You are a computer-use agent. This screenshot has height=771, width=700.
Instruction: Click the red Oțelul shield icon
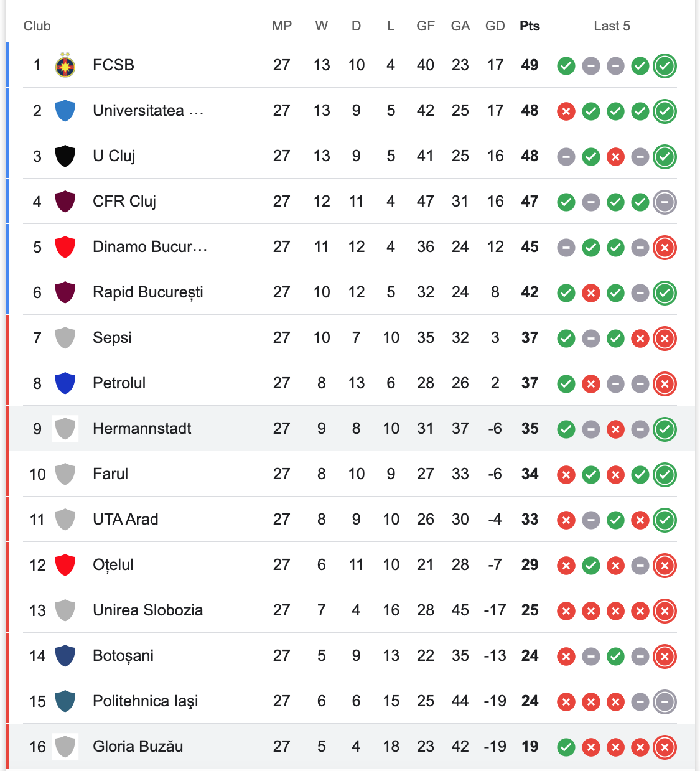65,565
